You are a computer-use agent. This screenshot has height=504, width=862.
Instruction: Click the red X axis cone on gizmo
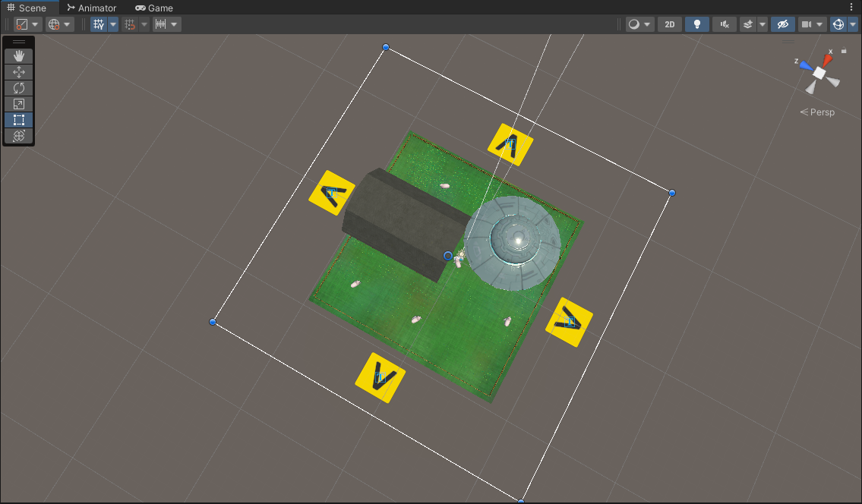(x=826, y=60)
